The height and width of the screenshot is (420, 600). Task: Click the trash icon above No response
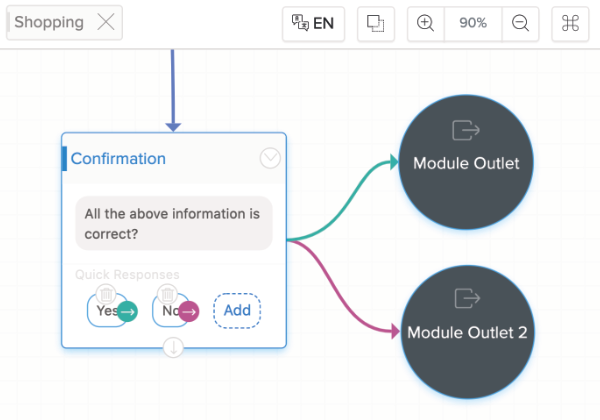pyautogui.click(x=168, y=293)
